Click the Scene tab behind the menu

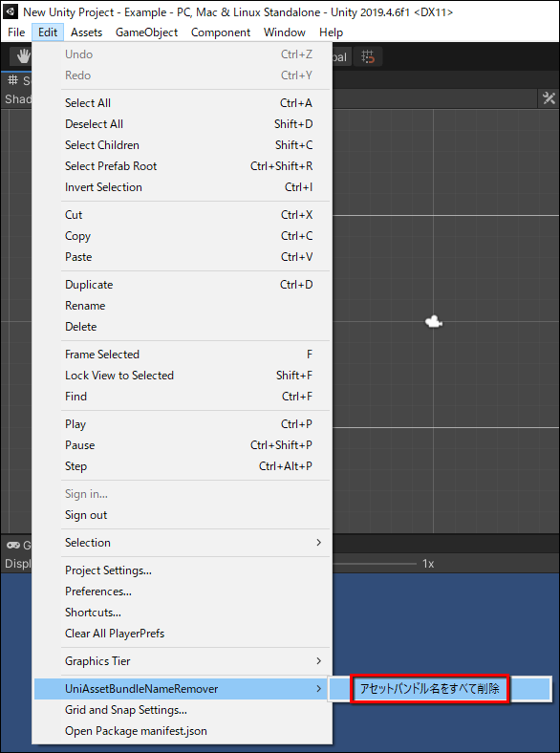[x=17, y=80]
